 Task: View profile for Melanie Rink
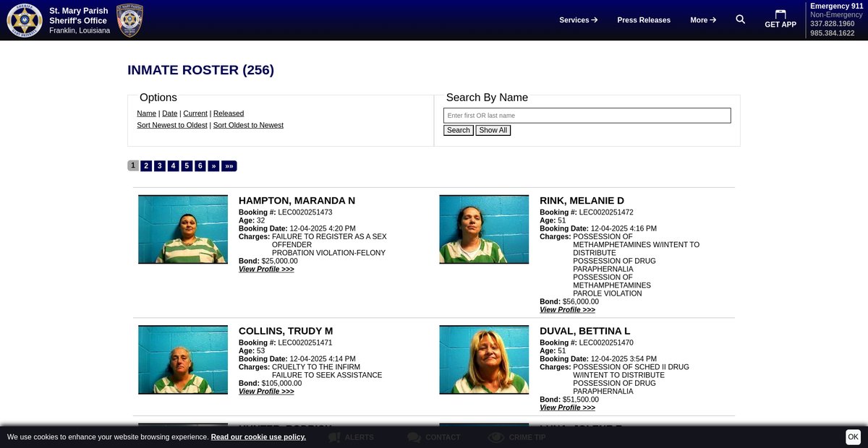pyautogui.click(x=567, y=310)
